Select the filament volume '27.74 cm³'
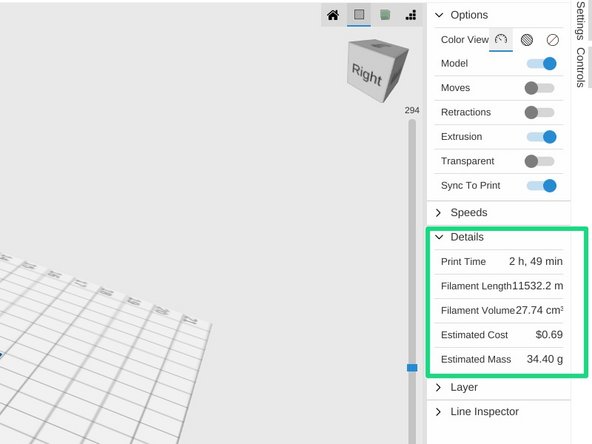Screen dimensions: 592x444 540,310
